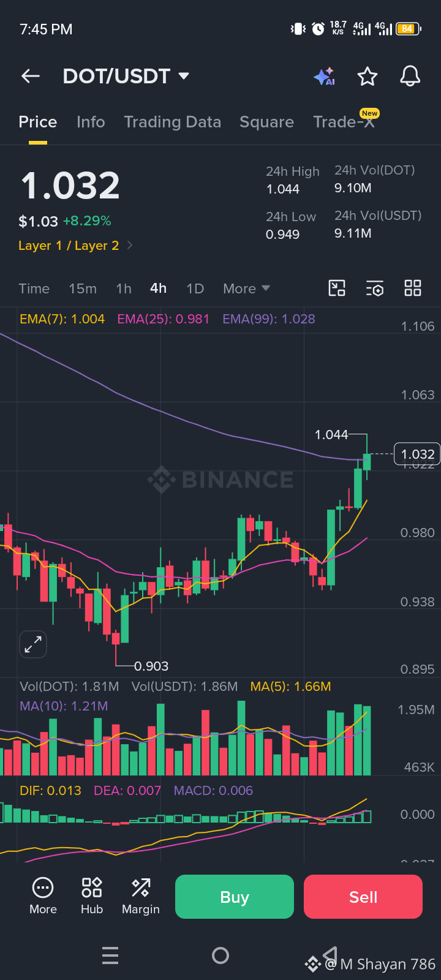This screenshot has height=980, width=441.
Task: Tap the Vol(USDT): 1.86M label
Action: click(184, 687)
